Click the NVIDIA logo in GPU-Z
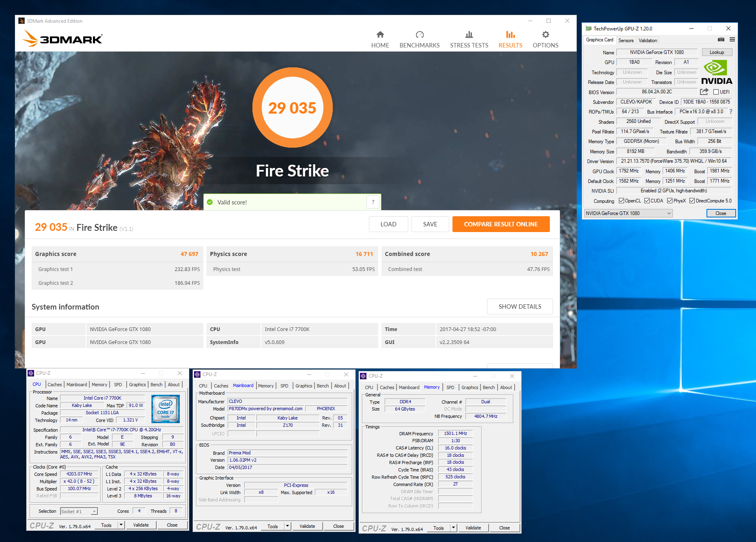Viewport: 756px width, 542px height. pos(717,72)
